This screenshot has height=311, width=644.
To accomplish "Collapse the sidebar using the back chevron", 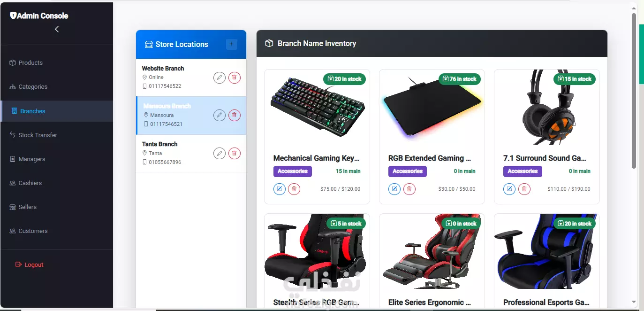I will click(57, 29).
